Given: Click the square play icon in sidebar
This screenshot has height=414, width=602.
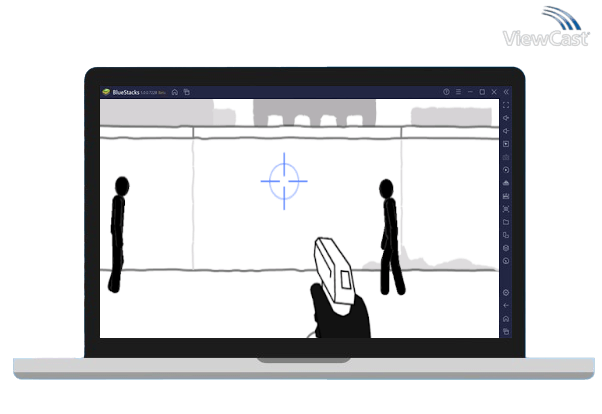Looking at the screenshot, I should coord(506,144).
